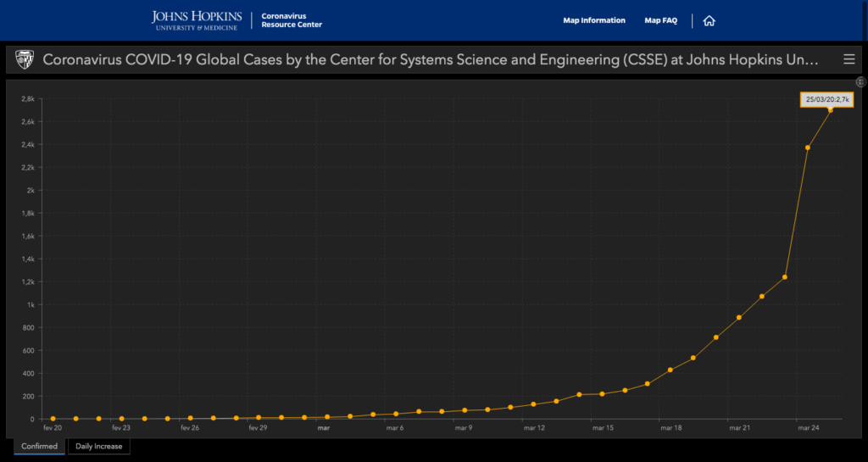Open the hamburger menu icon
This screenshot has height=462, width=868.
(849, 59)
